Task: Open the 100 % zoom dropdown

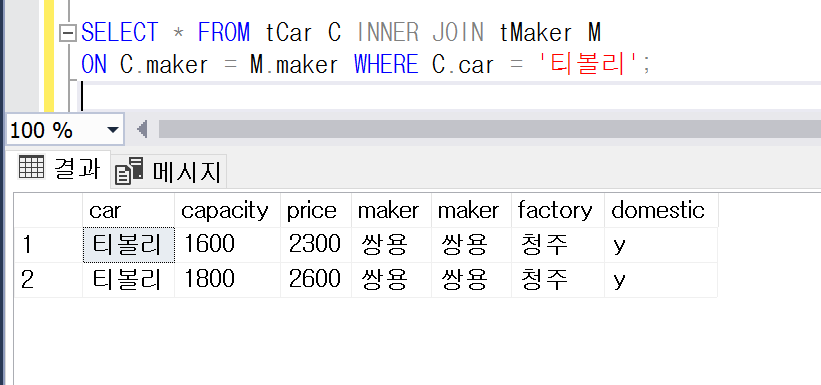Action: pos(113,129)
